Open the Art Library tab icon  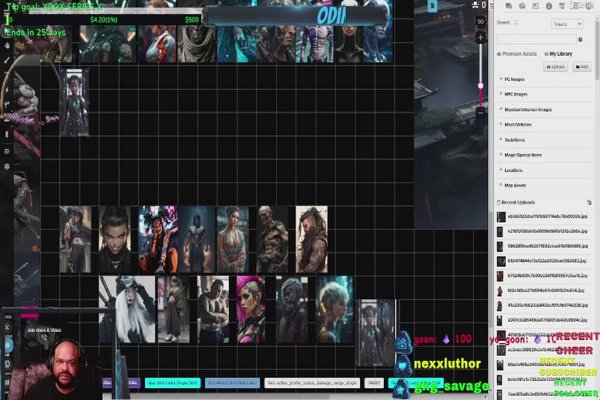[522, 6]
